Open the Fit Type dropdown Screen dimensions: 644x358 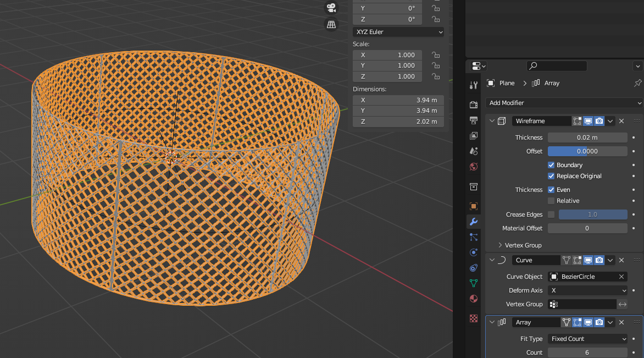[587, 339]
